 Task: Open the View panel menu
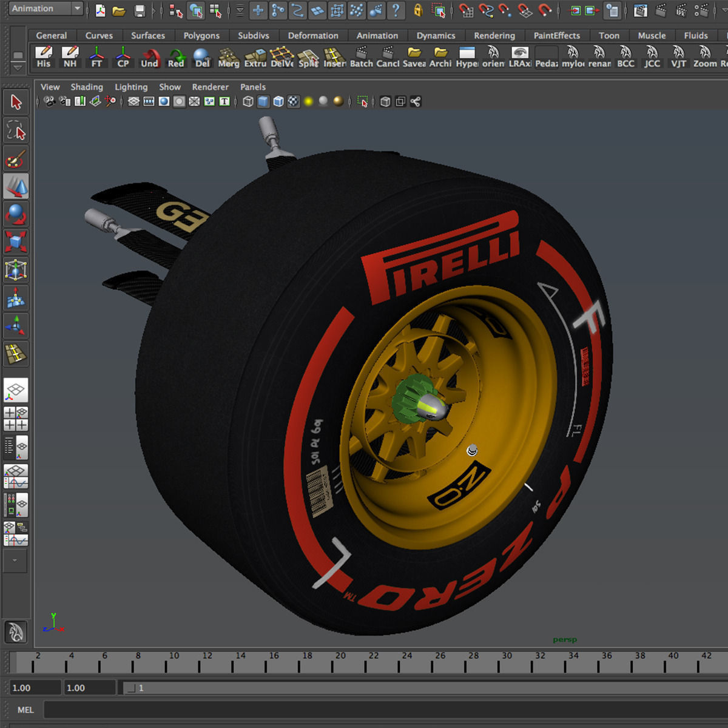[x=50, y=87]
